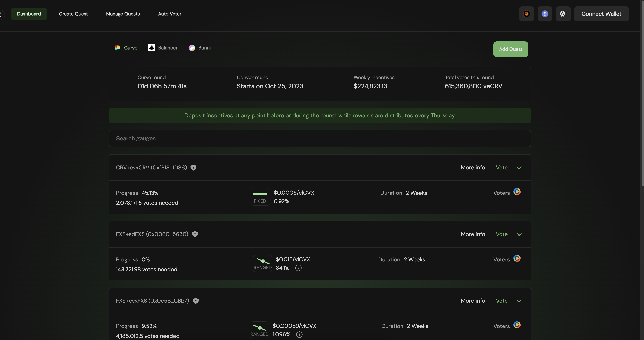Click the 148,721.98 votes needed text
Screen dimensions: 644x340
[x=147, y=269]
